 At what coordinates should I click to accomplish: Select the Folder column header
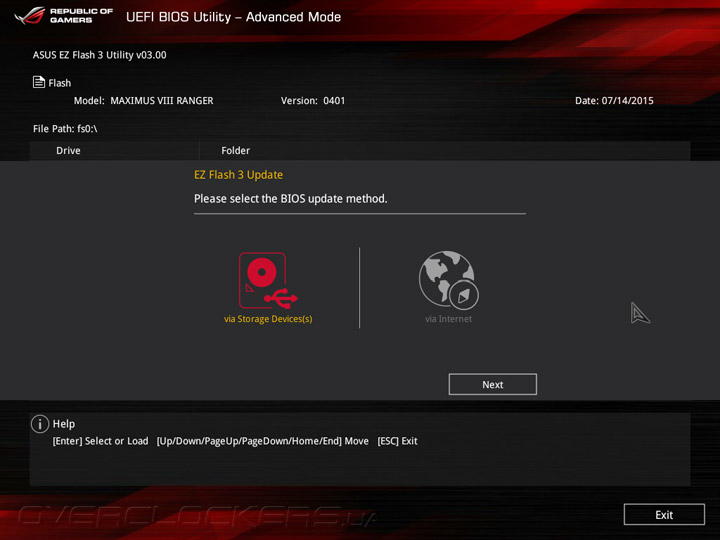236,151
